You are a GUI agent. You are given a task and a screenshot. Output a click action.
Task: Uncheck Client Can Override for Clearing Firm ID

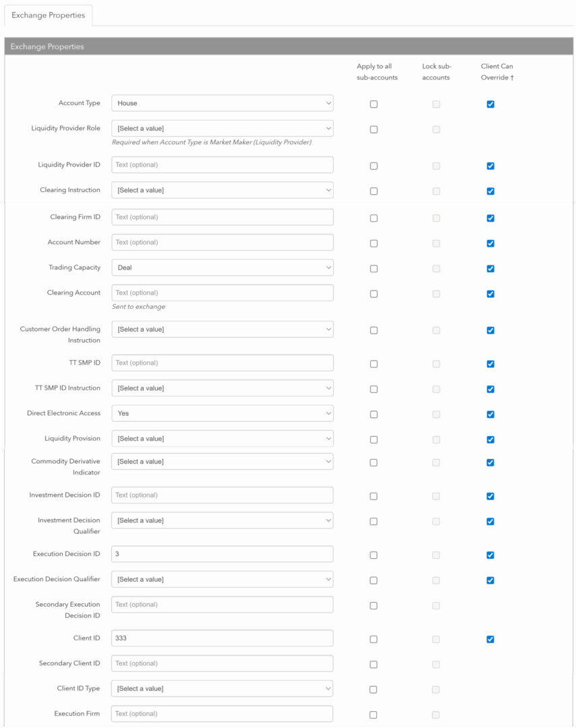[490, 218]
